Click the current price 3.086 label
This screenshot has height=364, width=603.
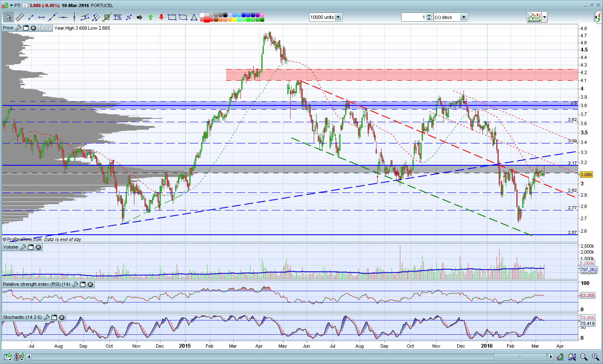(586, 174)
